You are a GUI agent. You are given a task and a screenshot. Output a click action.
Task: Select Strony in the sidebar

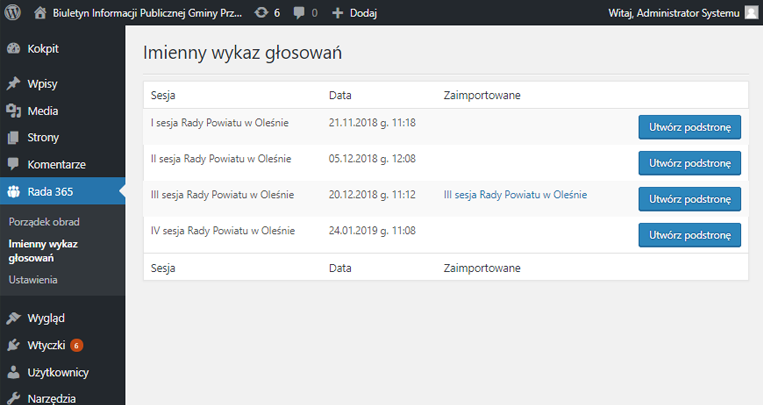[43, 137]
